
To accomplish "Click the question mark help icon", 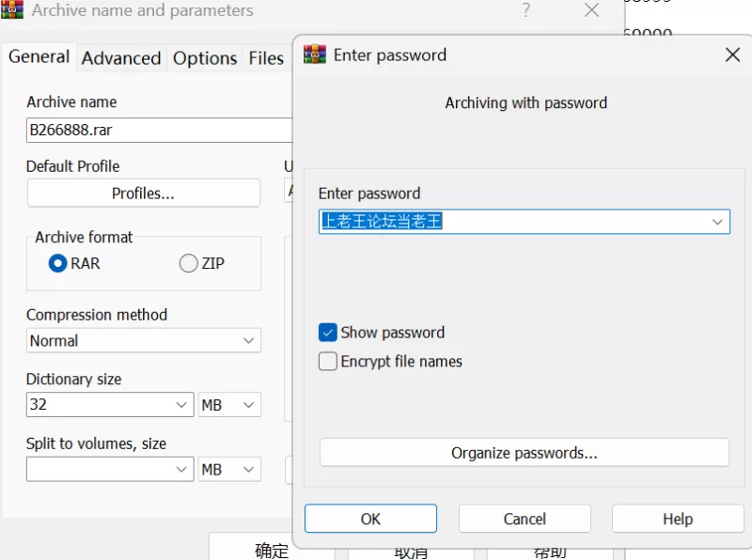I will click(x=526, y=9).
